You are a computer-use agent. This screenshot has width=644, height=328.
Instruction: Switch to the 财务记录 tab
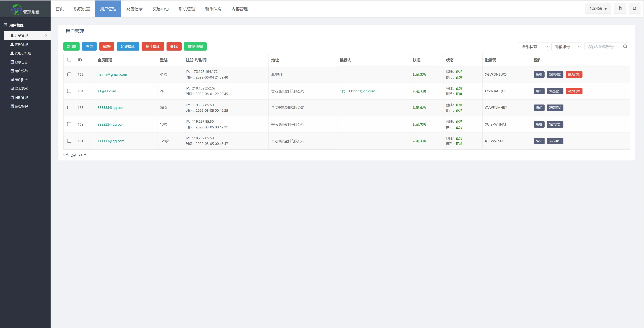tap(134, 9)
